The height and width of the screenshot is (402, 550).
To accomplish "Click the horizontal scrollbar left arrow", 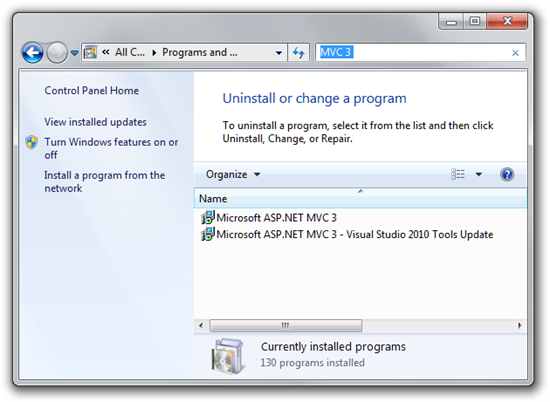I will (x=201, y=326).
